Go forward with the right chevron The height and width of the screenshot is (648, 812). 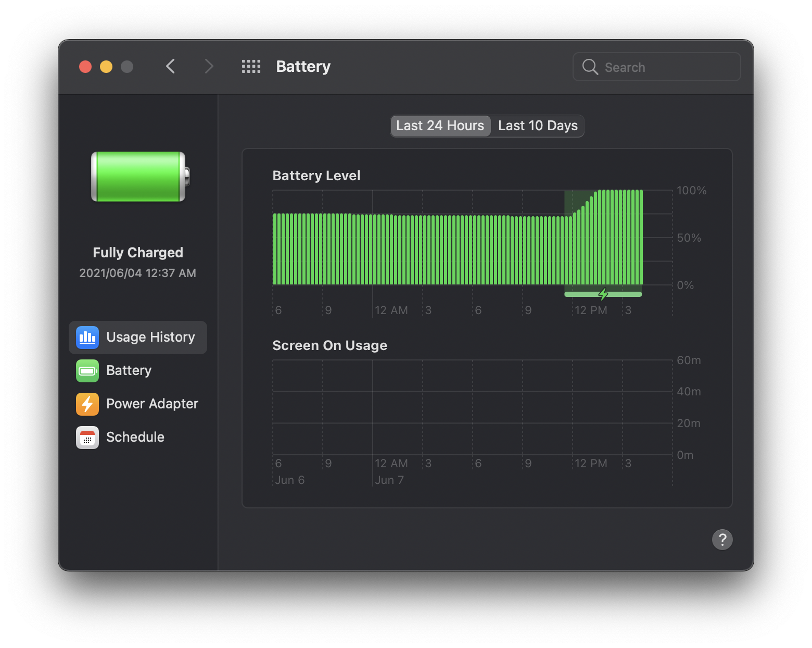(209, 67)
